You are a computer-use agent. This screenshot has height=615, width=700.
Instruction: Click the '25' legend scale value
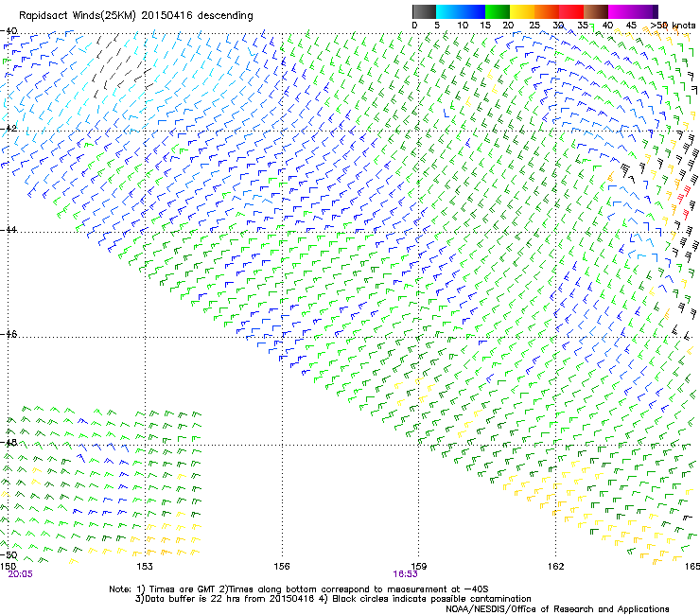(x=534, y=26)
